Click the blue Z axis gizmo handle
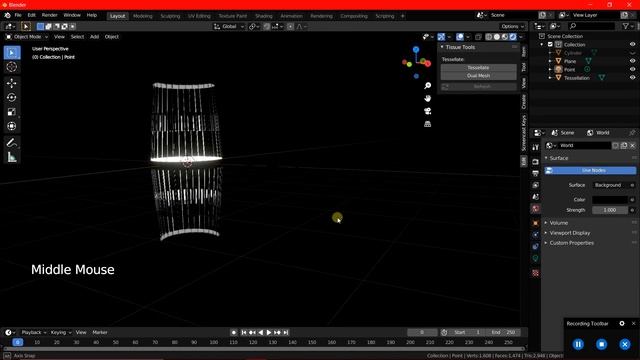Image resolution: width=640 pixels, height=360 pixels. coord(416,50)
